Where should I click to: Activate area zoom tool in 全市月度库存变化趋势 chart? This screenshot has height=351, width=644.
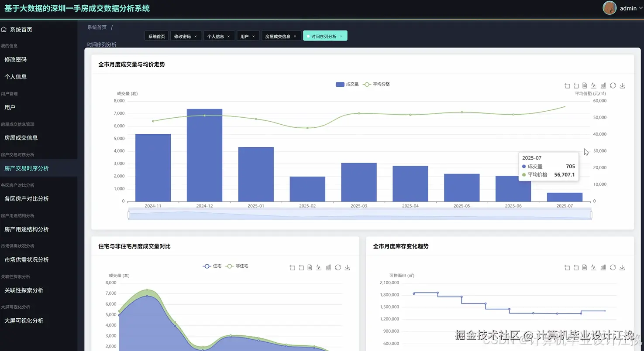(567, 268)
